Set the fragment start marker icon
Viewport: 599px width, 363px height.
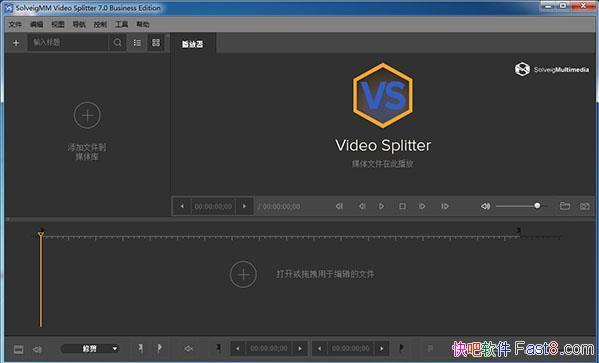[x=219, y=347]
